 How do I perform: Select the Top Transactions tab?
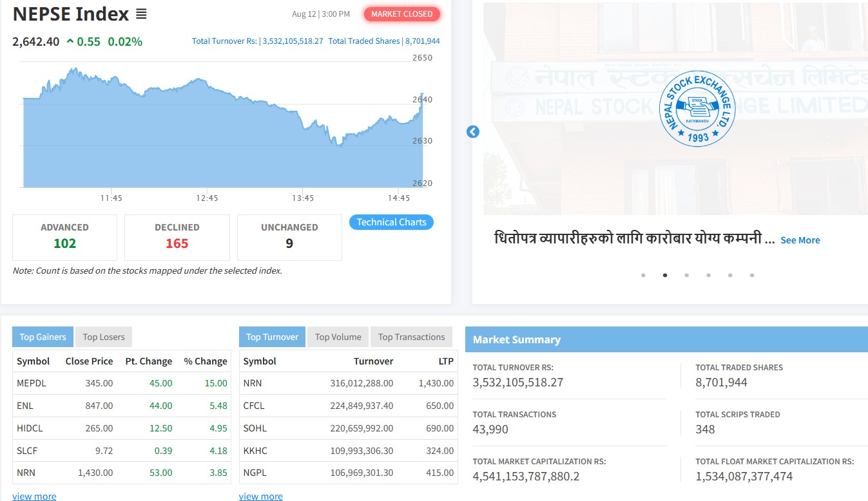(x=412, y=337)
